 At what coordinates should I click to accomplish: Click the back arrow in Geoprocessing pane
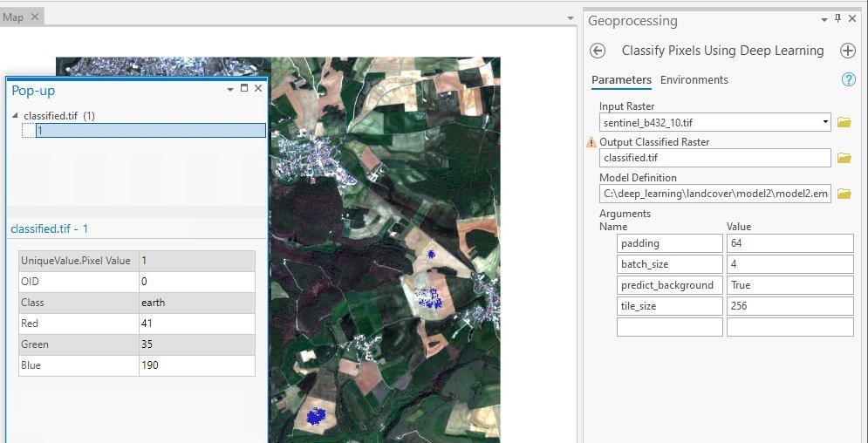click(598, 51)
